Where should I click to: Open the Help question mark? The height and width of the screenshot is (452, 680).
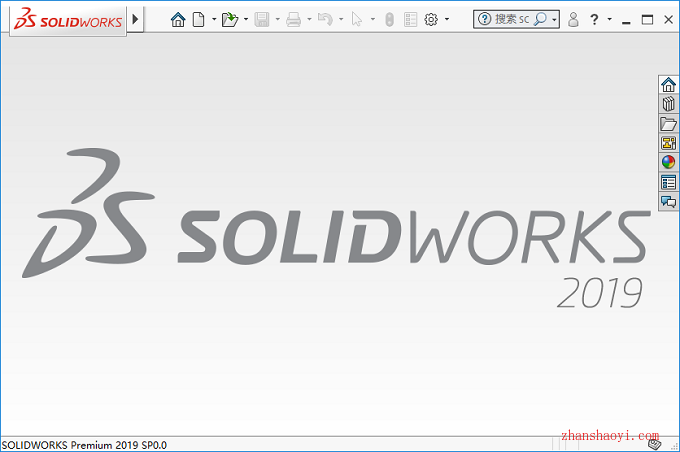coord(595,20)
